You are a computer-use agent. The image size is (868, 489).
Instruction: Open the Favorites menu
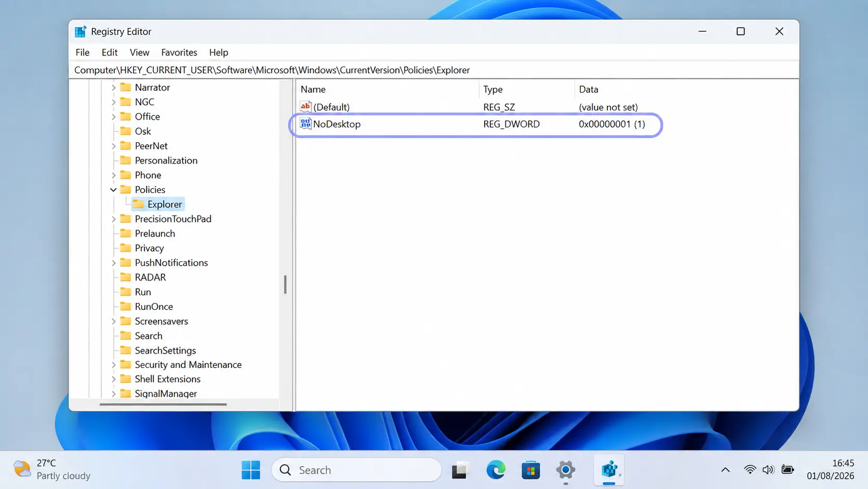click(179, 52)
